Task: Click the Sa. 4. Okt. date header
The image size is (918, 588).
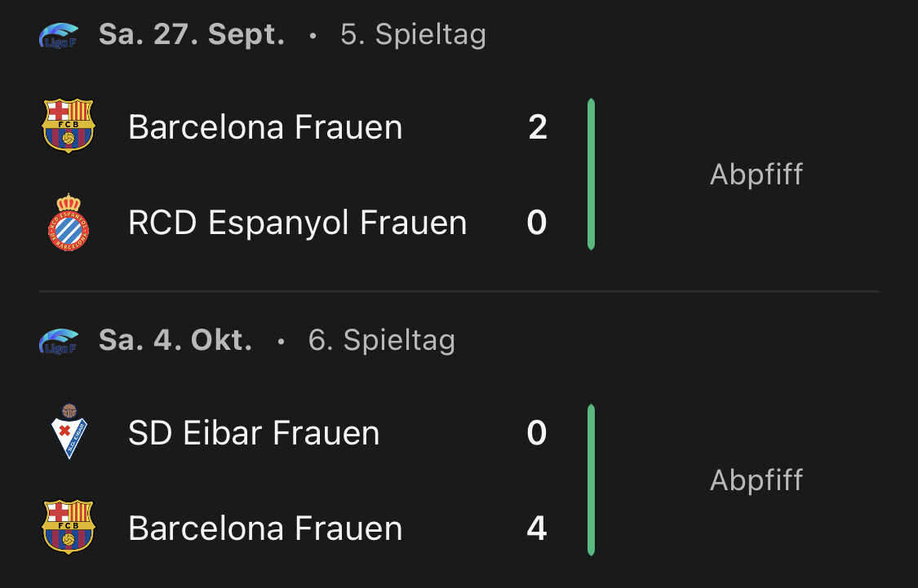Action: 175,340
